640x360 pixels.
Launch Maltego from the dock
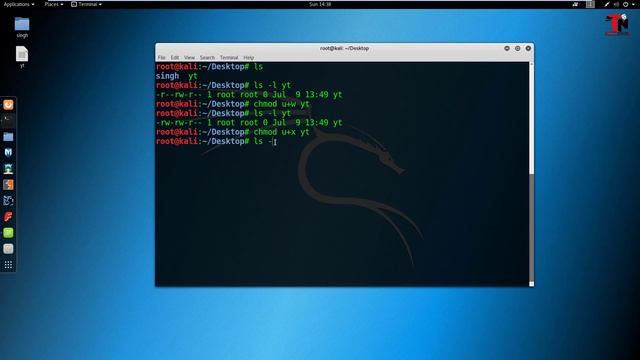[x=8, y=200]
